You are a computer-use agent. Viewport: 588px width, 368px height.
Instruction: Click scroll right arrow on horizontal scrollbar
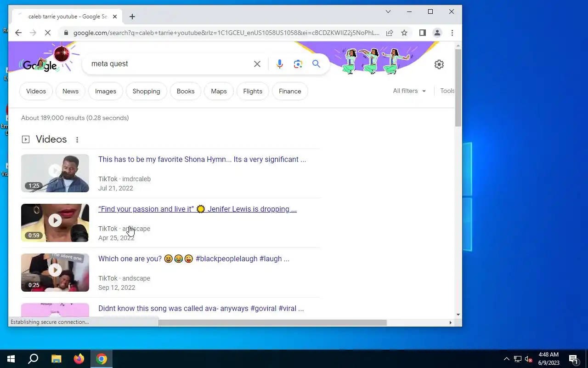click(450, 322)
